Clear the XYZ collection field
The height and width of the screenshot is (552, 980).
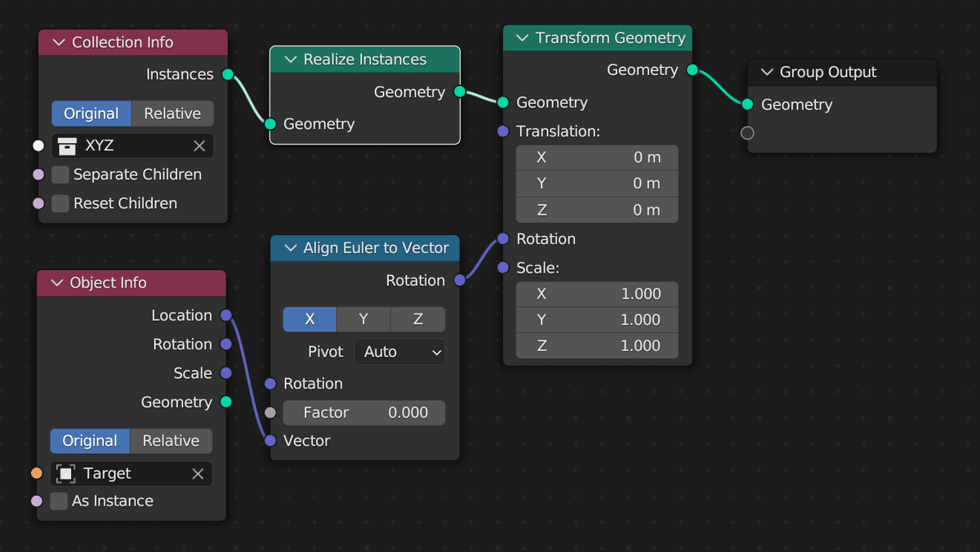click(199, 146)
